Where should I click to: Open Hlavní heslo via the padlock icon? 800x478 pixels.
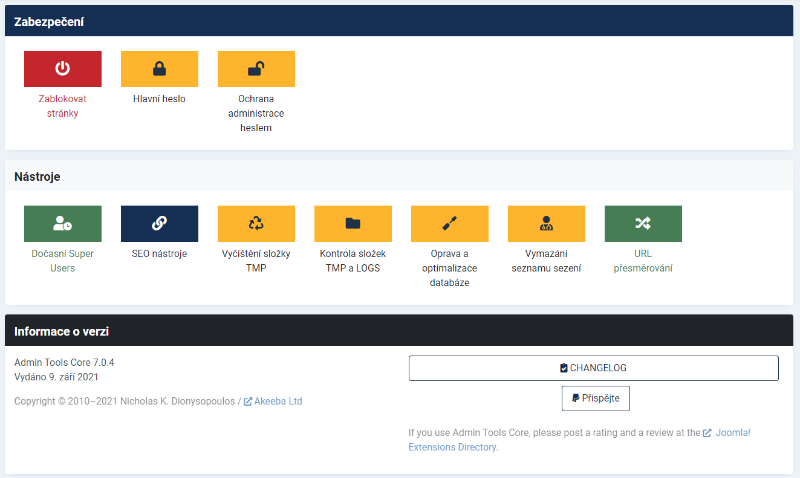(159, 69)
